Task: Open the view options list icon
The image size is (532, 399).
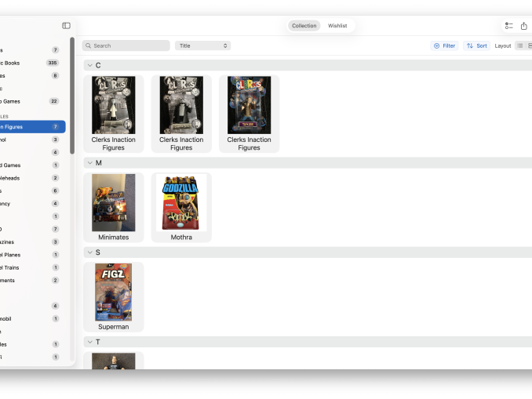Action: click(x=508, y=26)
